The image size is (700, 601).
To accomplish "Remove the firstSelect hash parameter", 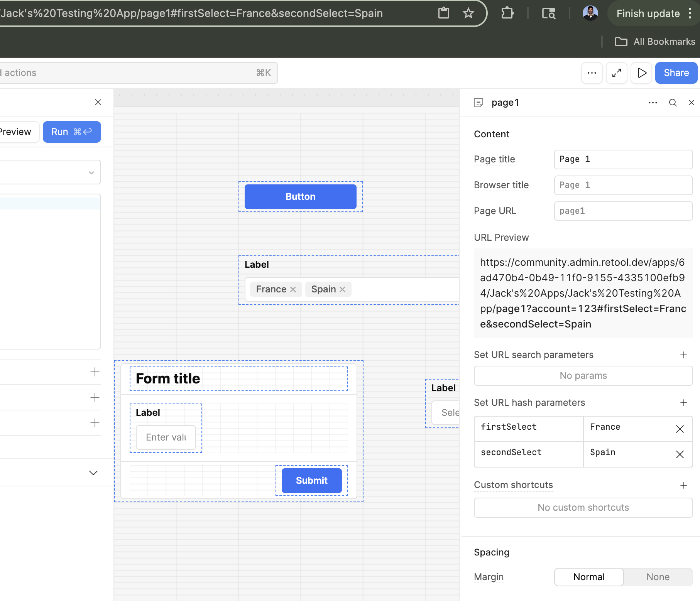I will point(680,429).
